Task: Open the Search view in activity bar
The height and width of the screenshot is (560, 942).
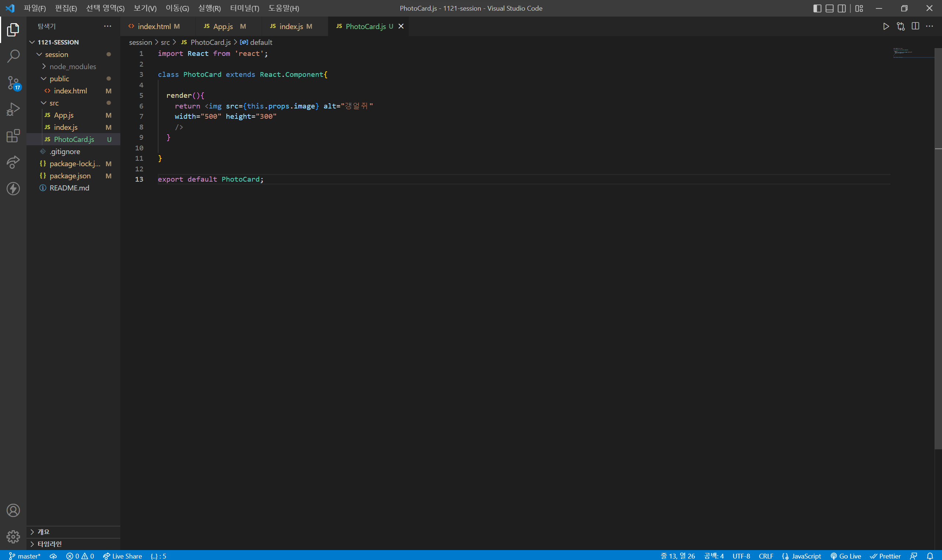Action: (x=13, y=56)
